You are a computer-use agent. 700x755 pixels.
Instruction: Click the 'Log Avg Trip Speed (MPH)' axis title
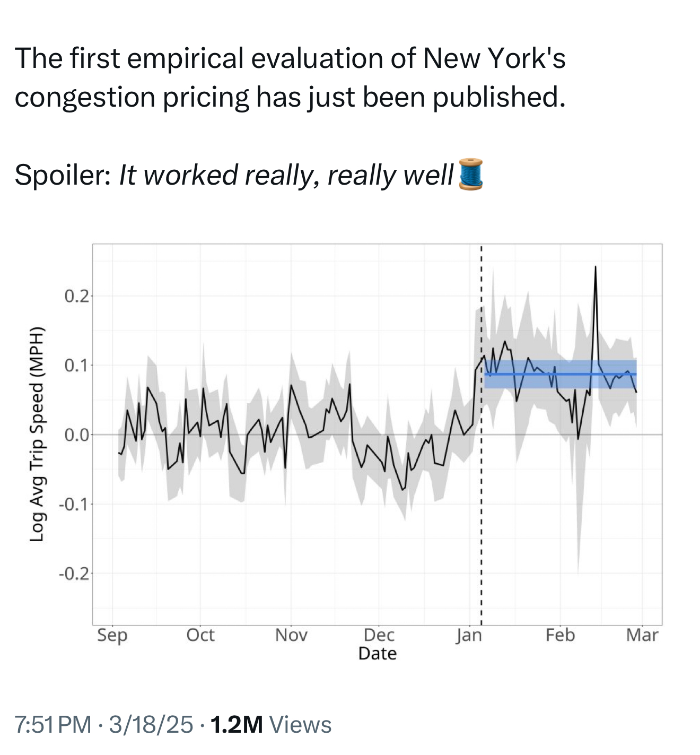pos(37,435)
